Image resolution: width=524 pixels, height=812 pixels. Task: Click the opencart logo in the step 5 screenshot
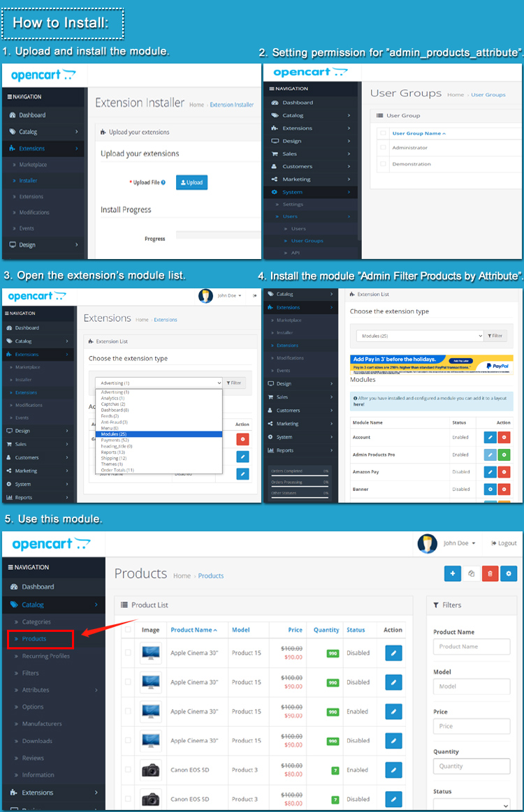coord(51,545)
